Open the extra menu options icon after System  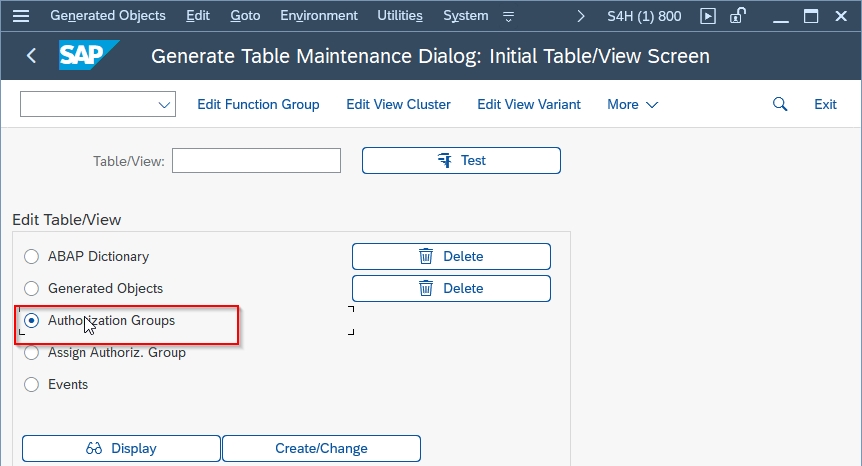[x=509, y=16]
